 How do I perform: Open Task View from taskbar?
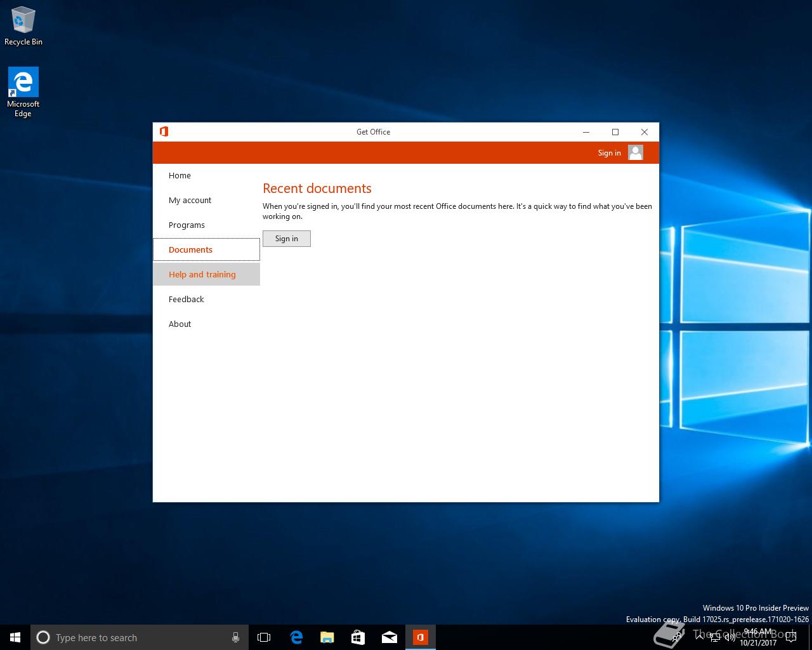pos(264,637)
